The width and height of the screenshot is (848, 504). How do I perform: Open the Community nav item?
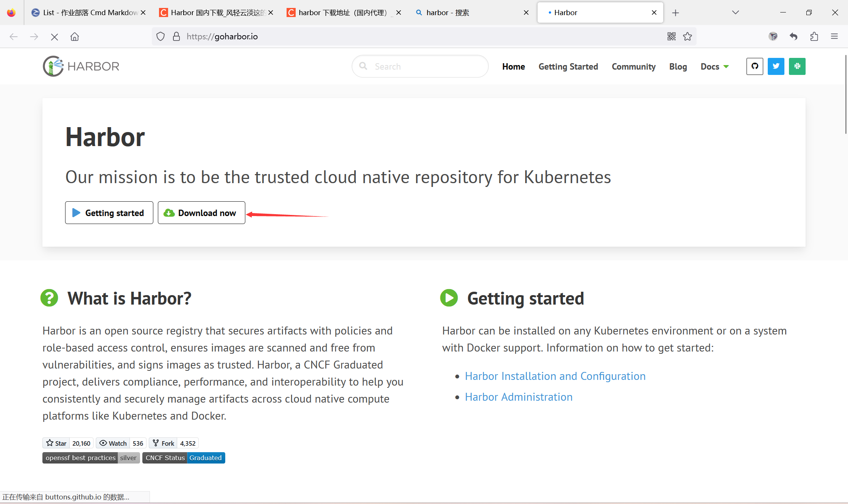click(x=634, y=67)
